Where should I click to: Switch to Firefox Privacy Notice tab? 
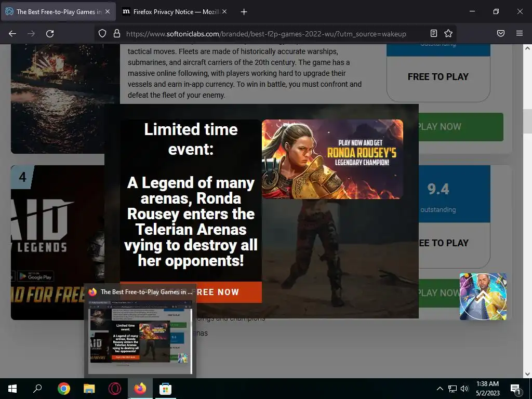click(175, 11)
